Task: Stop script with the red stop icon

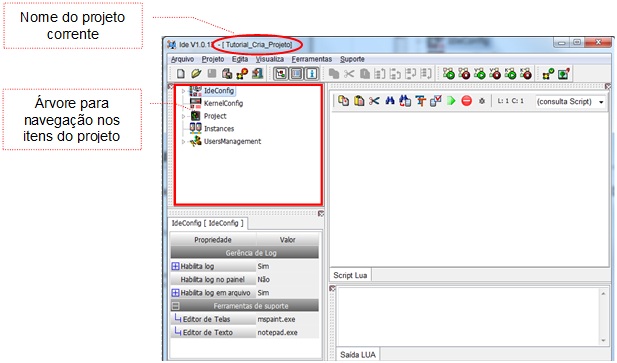Action: [467, 101]
